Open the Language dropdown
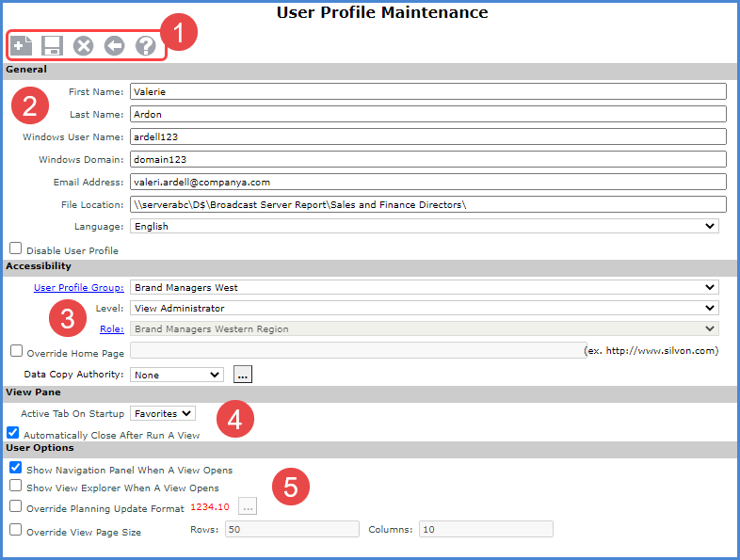 [x=424, y=227]
